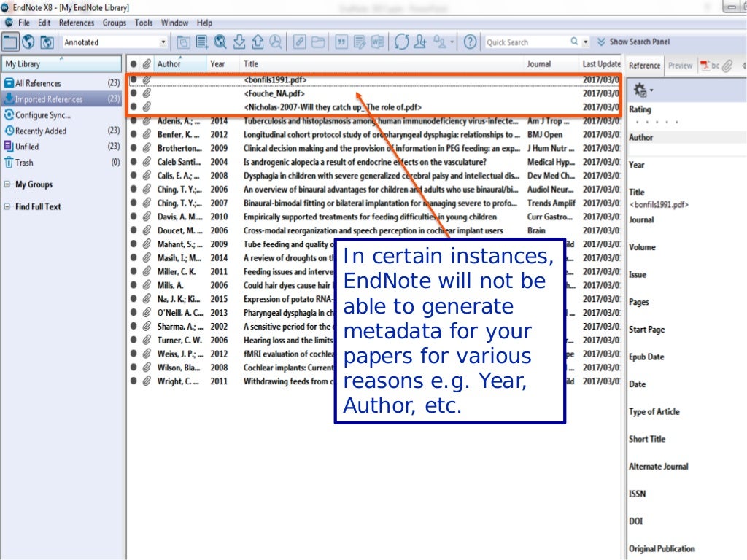The height and width of the screenshot is (560, 747).
Task: Switch to Online Search Mode globe
Action: (x=28, y=42)
